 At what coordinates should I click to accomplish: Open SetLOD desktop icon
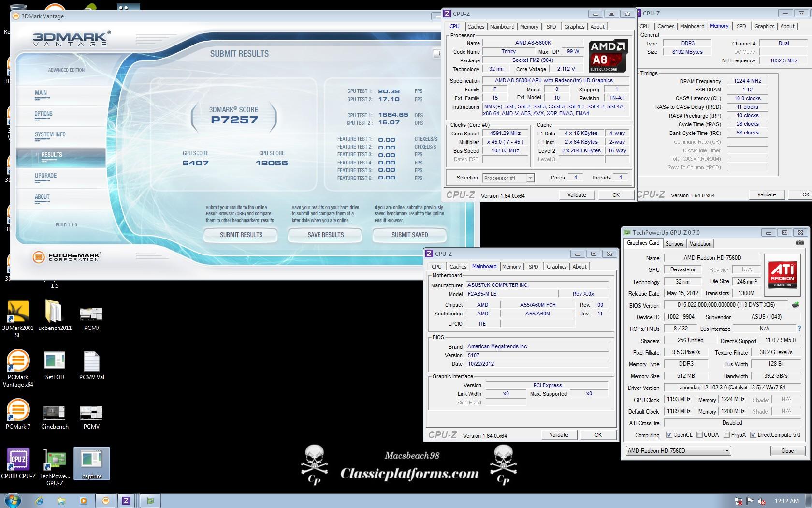(55, 365)
